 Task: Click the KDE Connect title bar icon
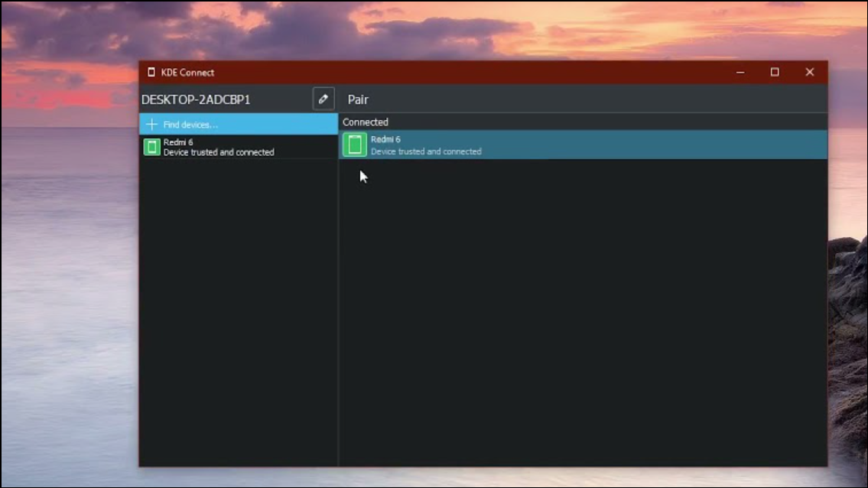pos(151,72)
